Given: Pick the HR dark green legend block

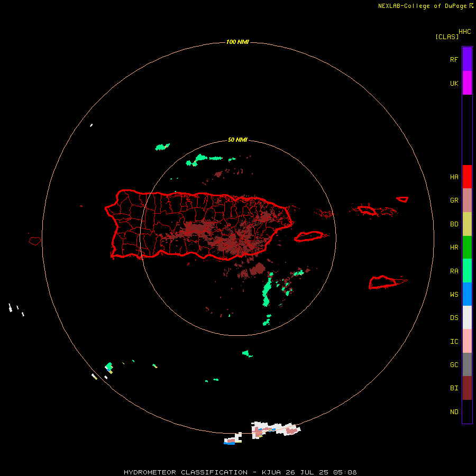Looking at the screenshot, I should [467, 248].
